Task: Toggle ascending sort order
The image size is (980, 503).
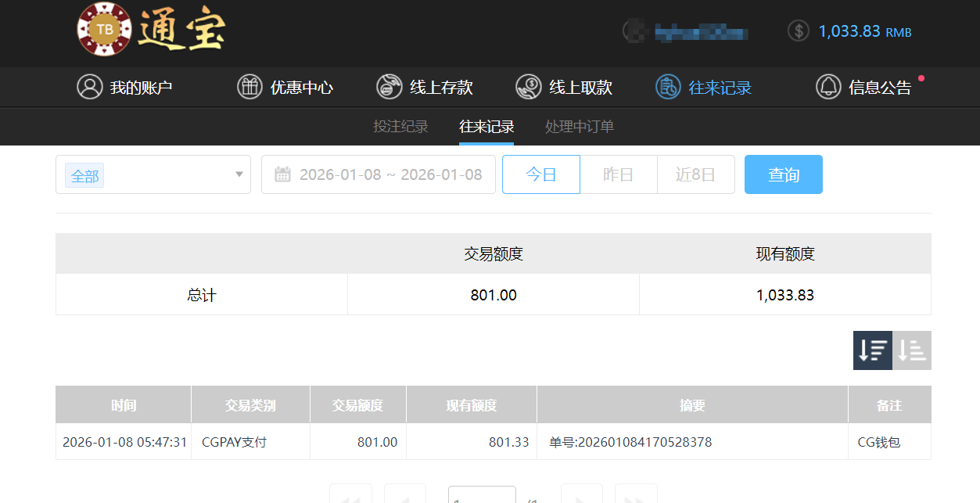Action: point(911,350)
